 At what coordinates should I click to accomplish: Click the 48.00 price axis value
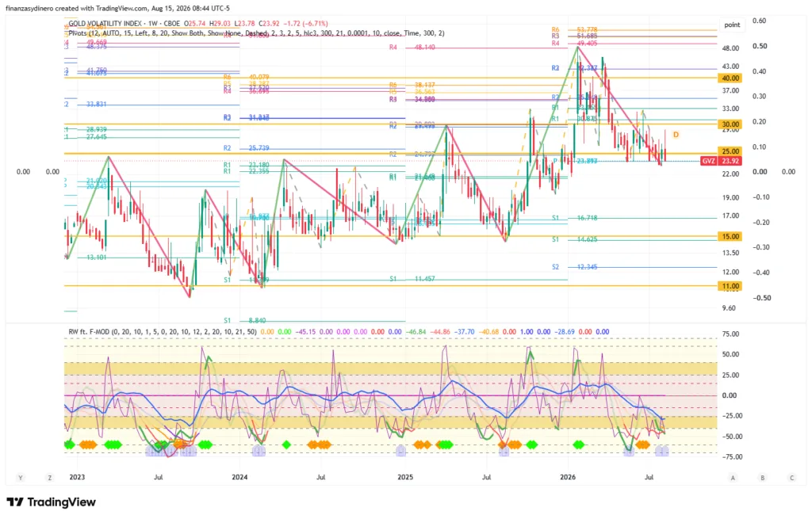730,48
